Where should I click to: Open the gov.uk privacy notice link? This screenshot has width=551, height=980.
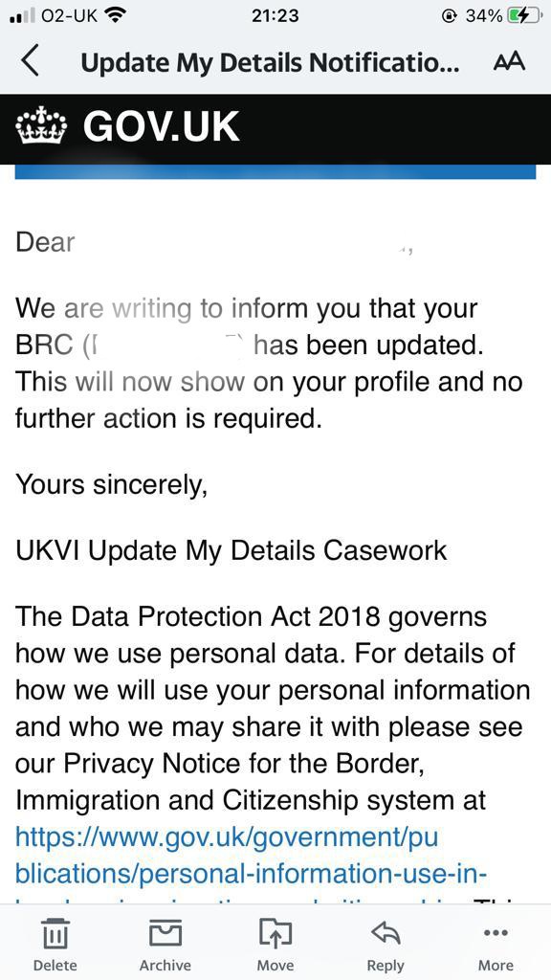pos(227,836)
